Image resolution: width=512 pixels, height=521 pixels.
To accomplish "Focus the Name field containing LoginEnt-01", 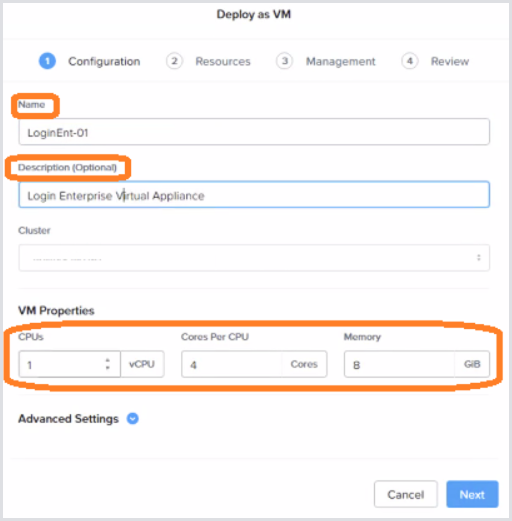I will click(254, 132).
